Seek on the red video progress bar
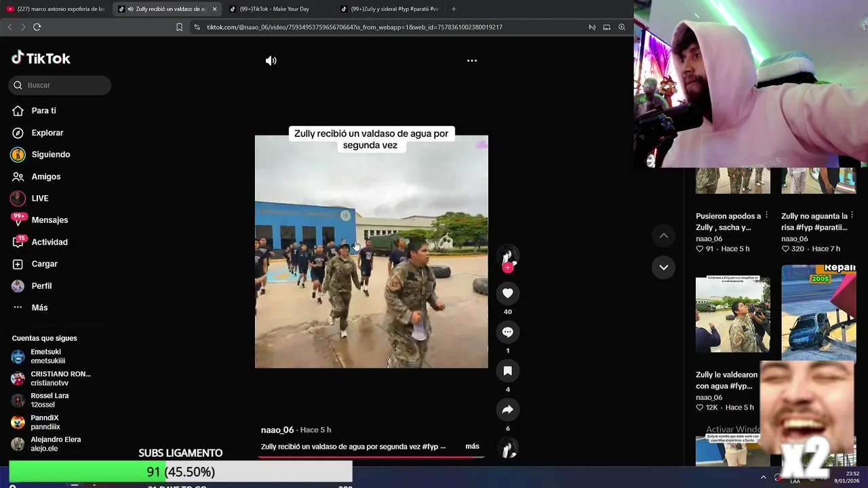 click(x=371, y=457)
